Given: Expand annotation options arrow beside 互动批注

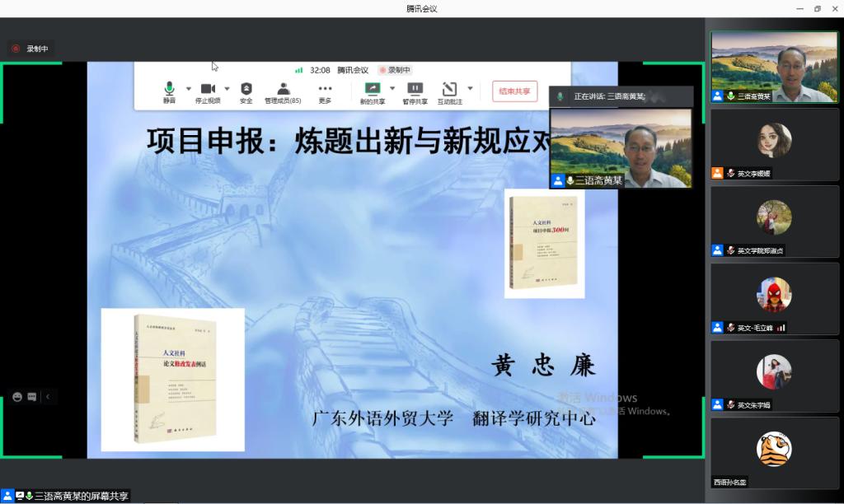Looking at the screenshot, I should [471, 88].
